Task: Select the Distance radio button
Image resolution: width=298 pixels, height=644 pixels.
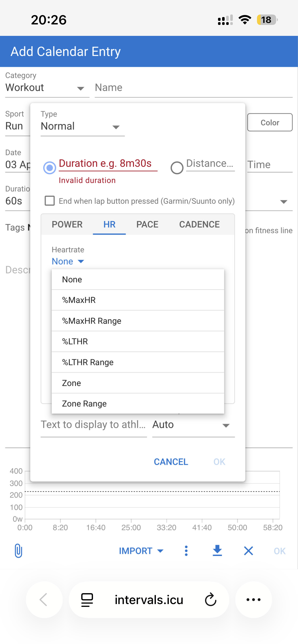Action: [x=177, y=168]
